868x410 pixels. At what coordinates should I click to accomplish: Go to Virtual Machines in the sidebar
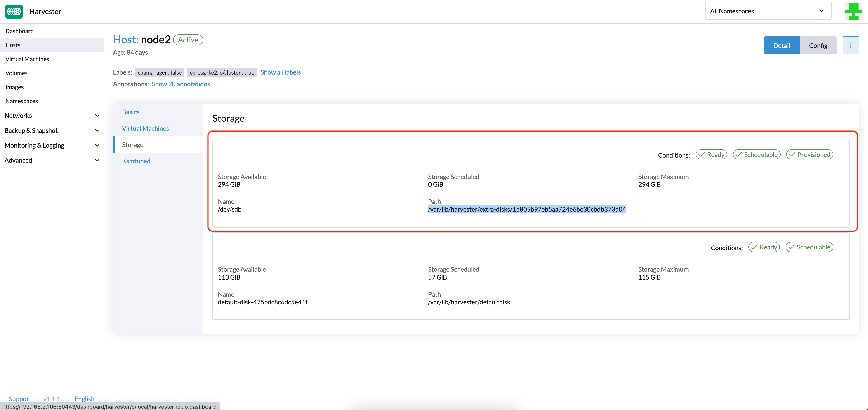coord(27,59)
